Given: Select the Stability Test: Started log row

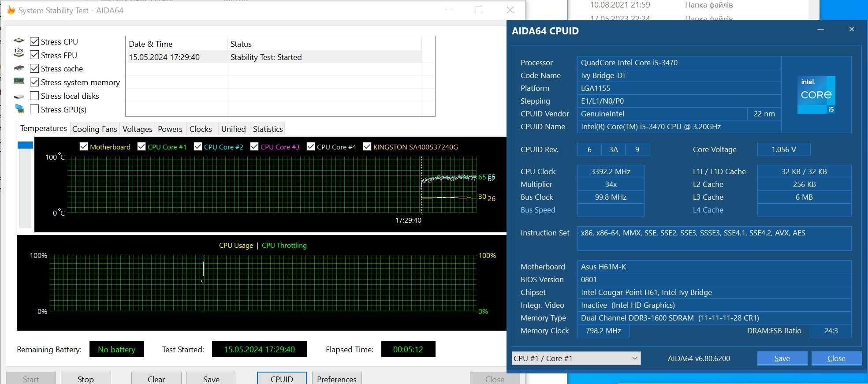Looking at the screenshot, I should point(274,57).
